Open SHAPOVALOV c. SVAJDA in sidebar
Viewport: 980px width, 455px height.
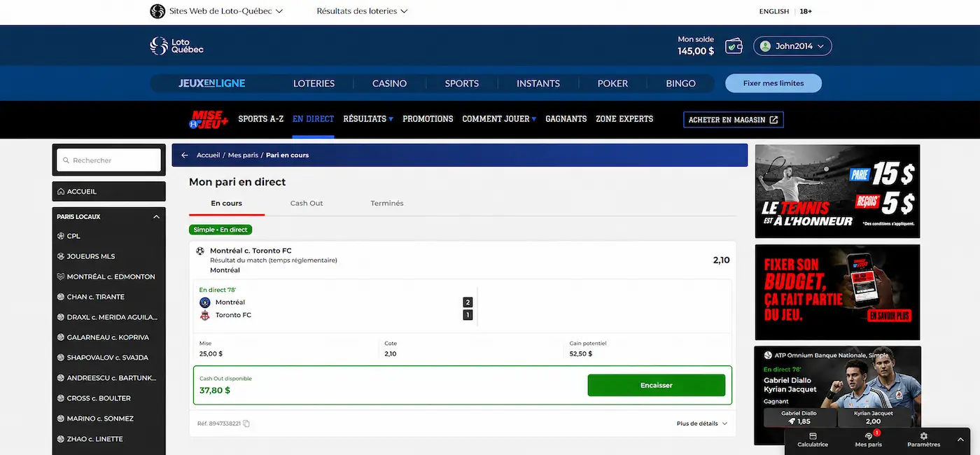[x=108, y=358]
